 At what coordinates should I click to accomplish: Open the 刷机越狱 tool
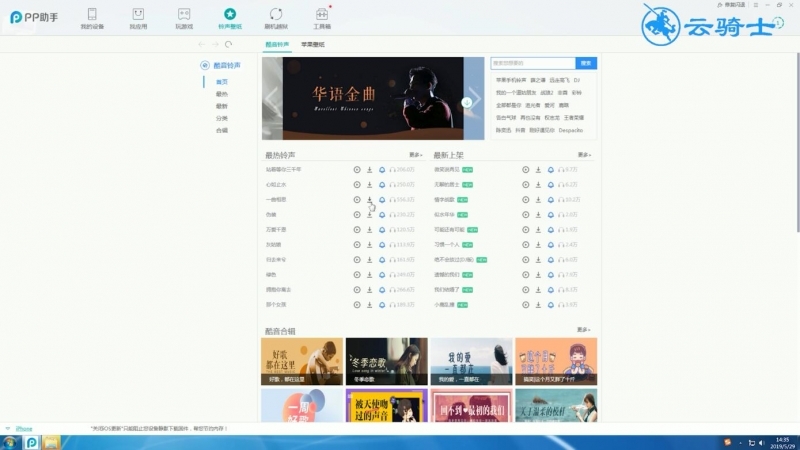click(x=276, y=19)
